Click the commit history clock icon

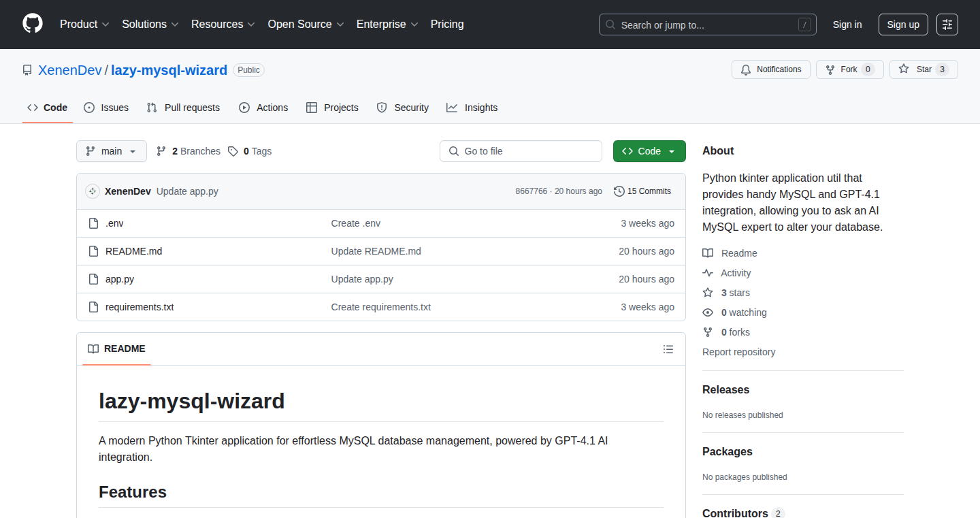click(619, 191)
